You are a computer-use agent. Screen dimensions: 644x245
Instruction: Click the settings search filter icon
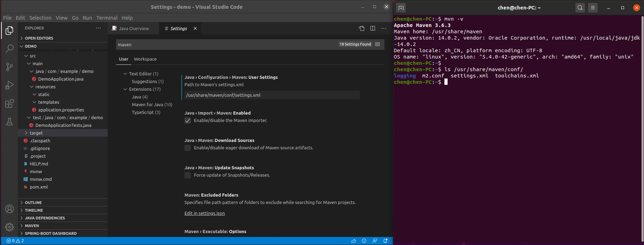377,44
